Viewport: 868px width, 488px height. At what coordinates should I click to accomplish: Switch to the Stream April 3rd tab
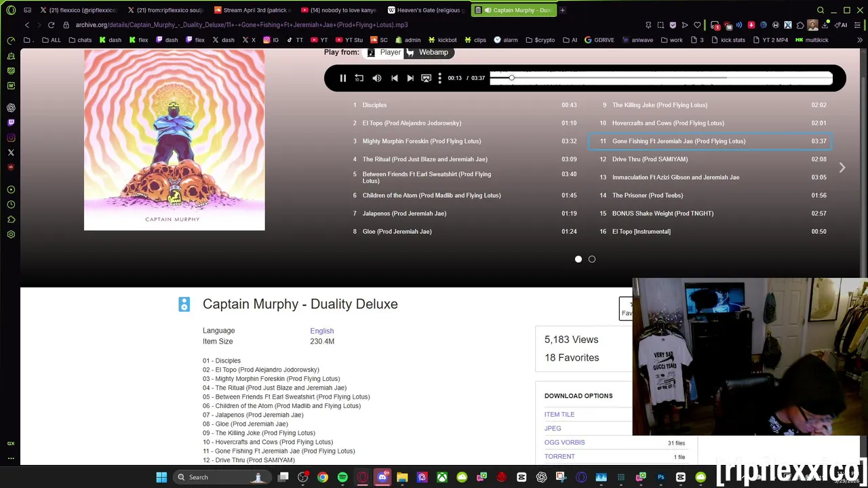click(252, 10)
